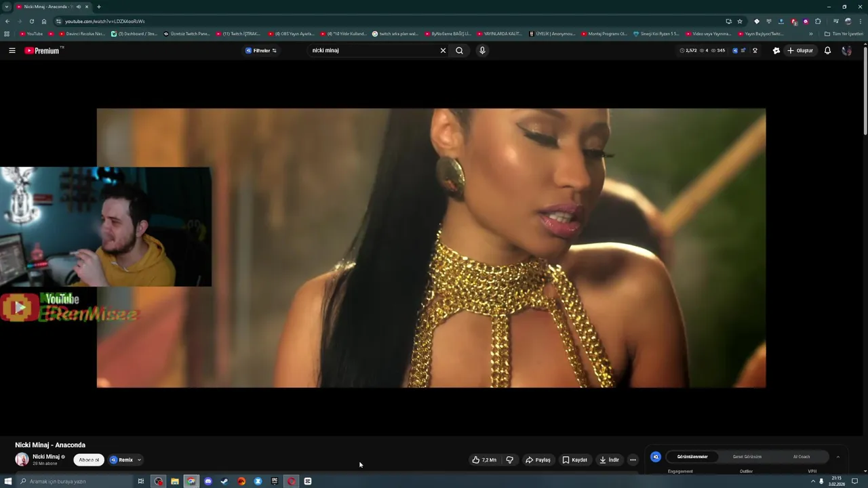868x488 pixels.
Task: Open Chrome media control icon
Action: (835, 21)
